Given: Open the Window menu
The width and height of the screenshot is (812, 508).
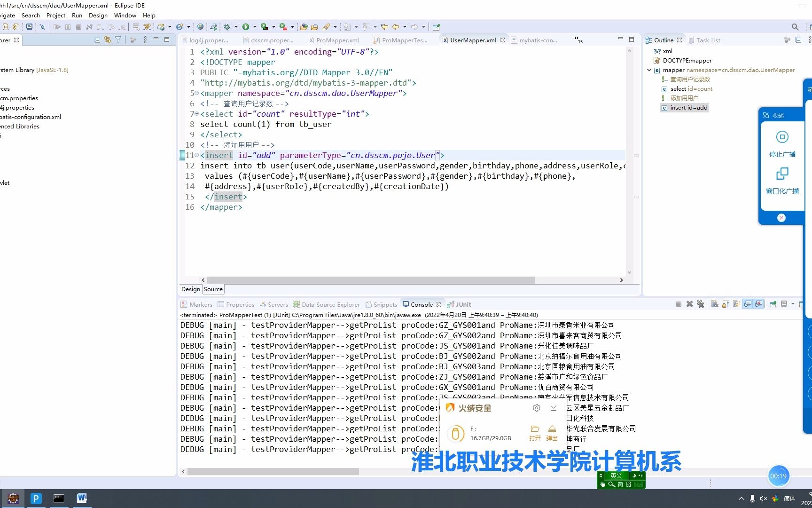Looking at the screenshot, I should point(125,15).
